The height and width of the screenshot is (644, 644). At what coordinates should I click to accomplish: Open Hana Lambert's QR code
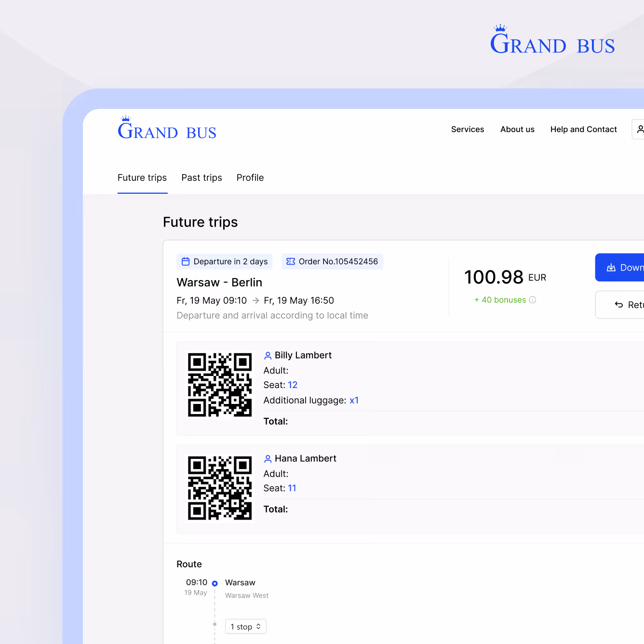pyautogui.click(x=220, y=488)
